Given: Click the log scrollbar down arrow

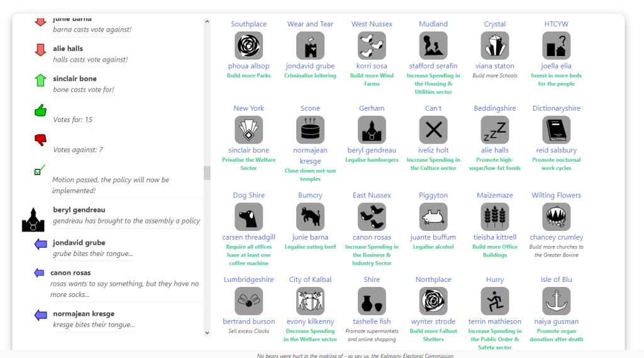Looking at the screenshot, I should (x=207, y=332).
